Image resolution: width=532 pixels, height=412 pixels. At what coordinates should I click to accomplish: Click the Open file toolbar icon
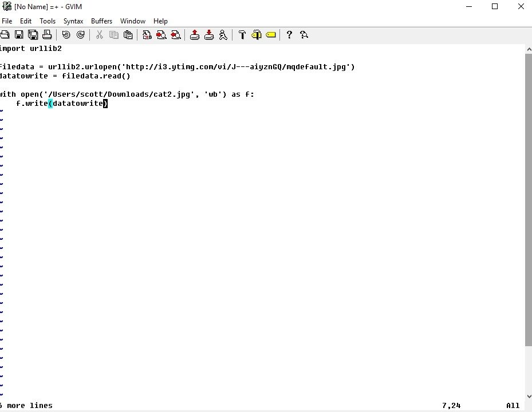[5, 34]
